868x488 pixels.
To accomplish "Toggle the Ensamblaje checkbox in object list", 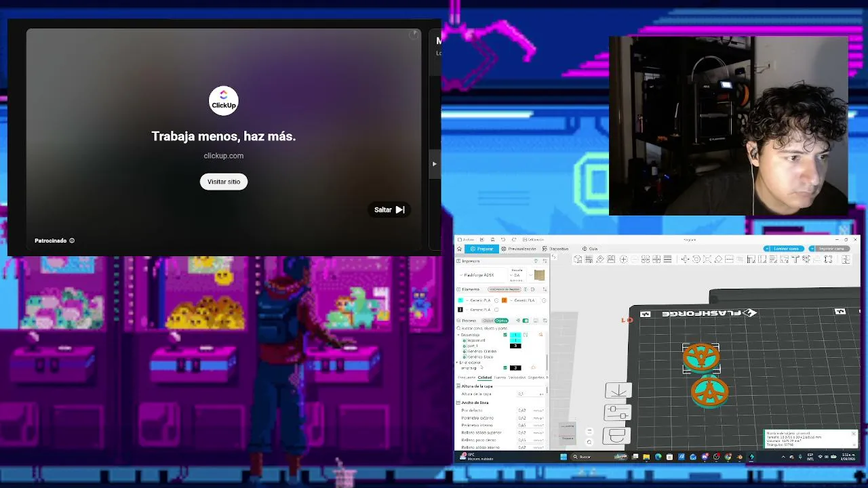I will [505, 335].
